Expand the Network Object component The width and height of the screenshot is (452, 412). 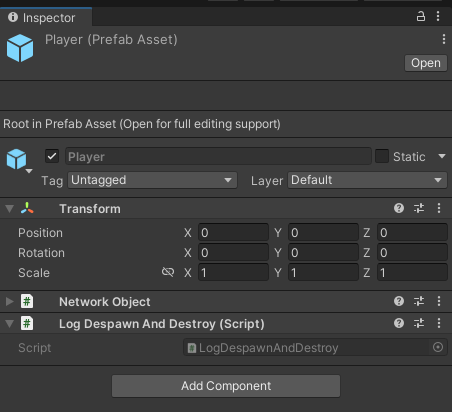click(x=10, y=301)
